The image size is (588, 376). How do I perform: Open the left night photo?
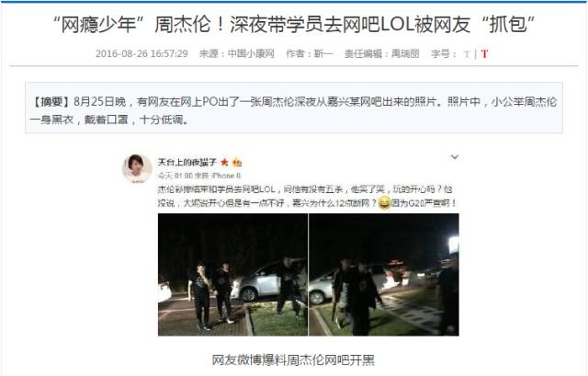[232, 275]
